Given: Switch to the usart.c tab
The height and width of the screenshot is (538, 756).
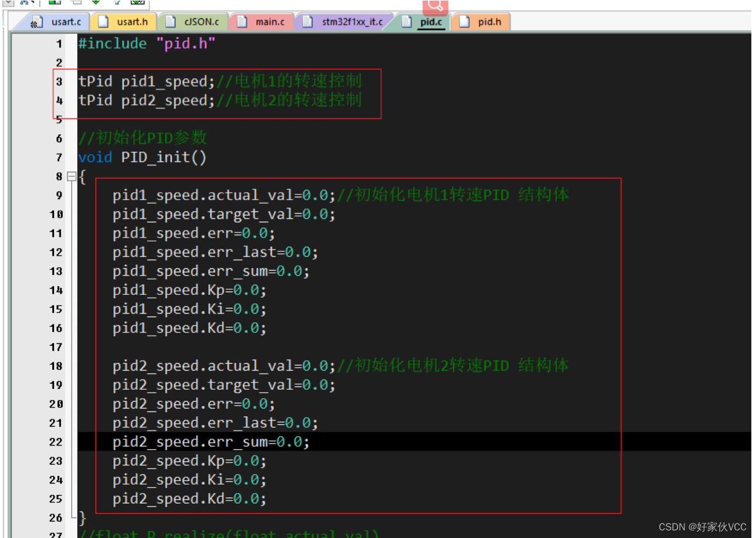Looking at the screenshot, I should [58, 22].
